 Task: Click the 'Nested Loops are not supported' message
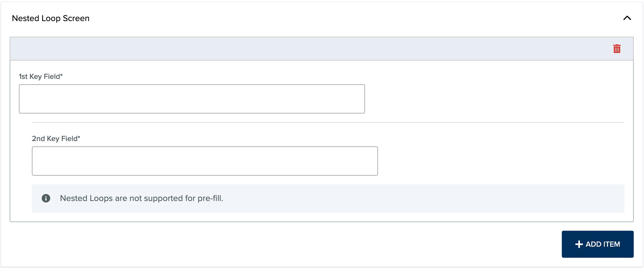click(141, 198)
